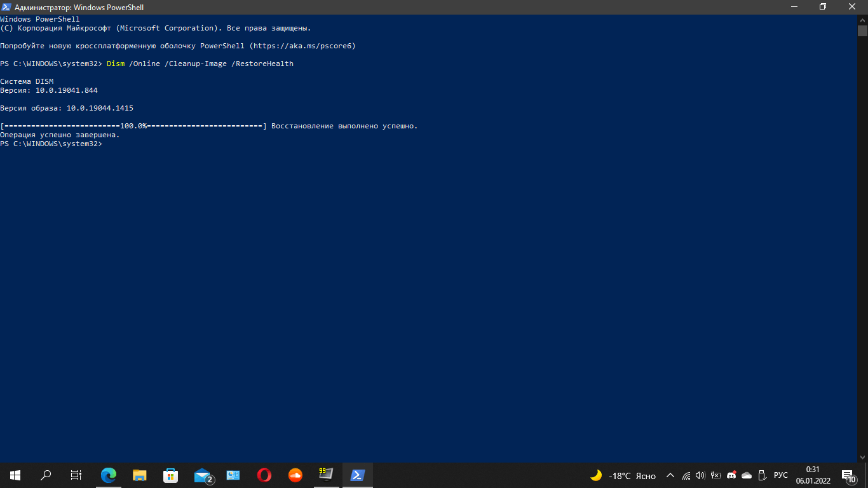Click battery power tray icon
Viewport: 868px width, 488px height.
point(715,475)
